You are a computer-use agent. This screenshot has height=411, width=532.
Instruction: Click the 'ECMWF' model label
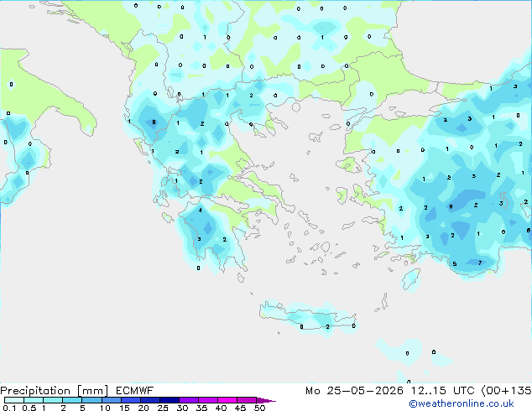[135, 391]
